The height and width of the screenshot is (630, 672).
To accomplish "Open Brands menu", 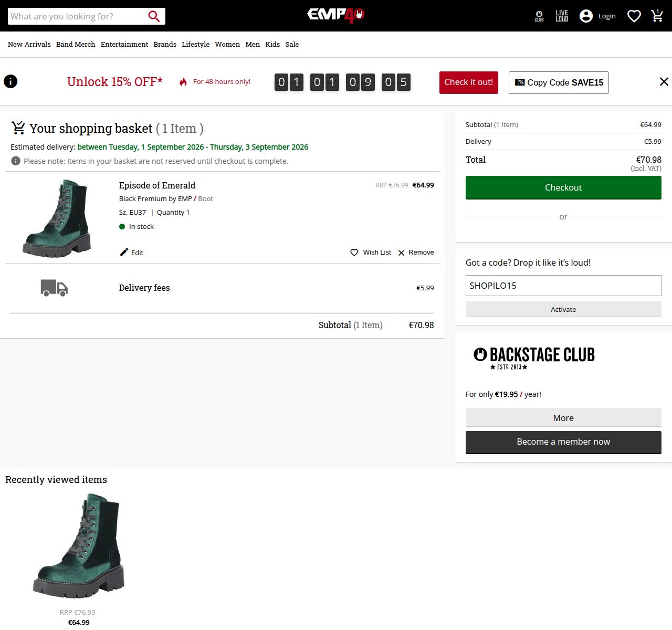I will [x=165, y=45].
